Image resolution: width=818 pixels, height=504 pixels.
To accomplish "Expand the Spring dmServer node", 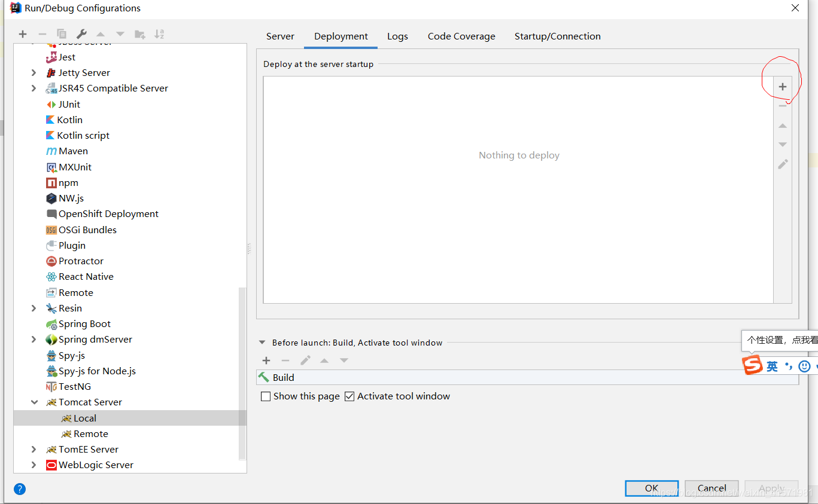I will (34, 340).
